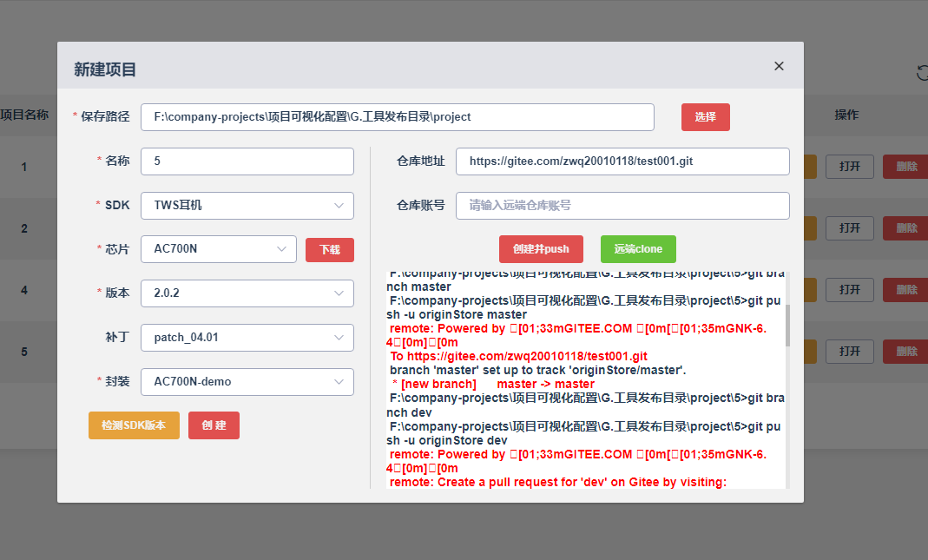Click the 保存路径 input field
This screenshot has width=928, height=560.
pyautogui.click(x=397, y=117)
